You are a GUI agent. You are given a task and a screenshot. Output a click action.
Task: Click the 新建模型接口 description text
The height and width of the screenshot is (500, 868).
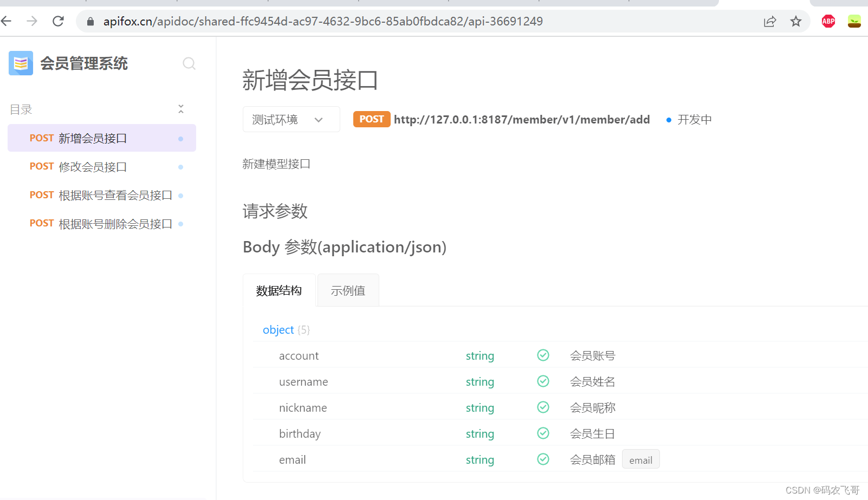(276, 164)
